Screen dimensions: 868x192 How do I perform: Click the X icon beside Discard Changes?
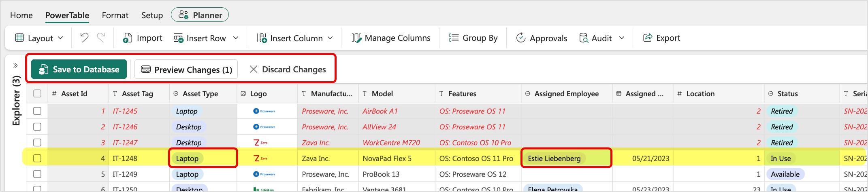[x=254, y=70]
